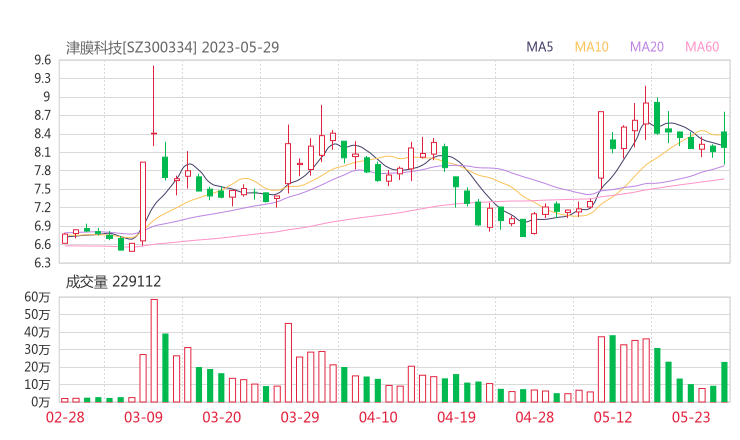Viewport: 740px width, 440px height.
Task: Click the 成交量 229112 volume label
Action: (x=113, y=282)
